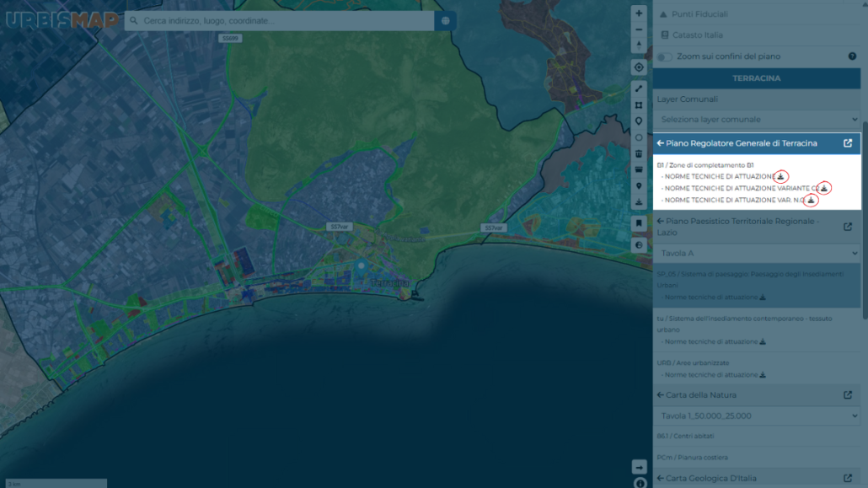This screenshot has width=868, height=488.
Task: Click PCm / Pianura costiera entry
Action: tap(693, 458)
